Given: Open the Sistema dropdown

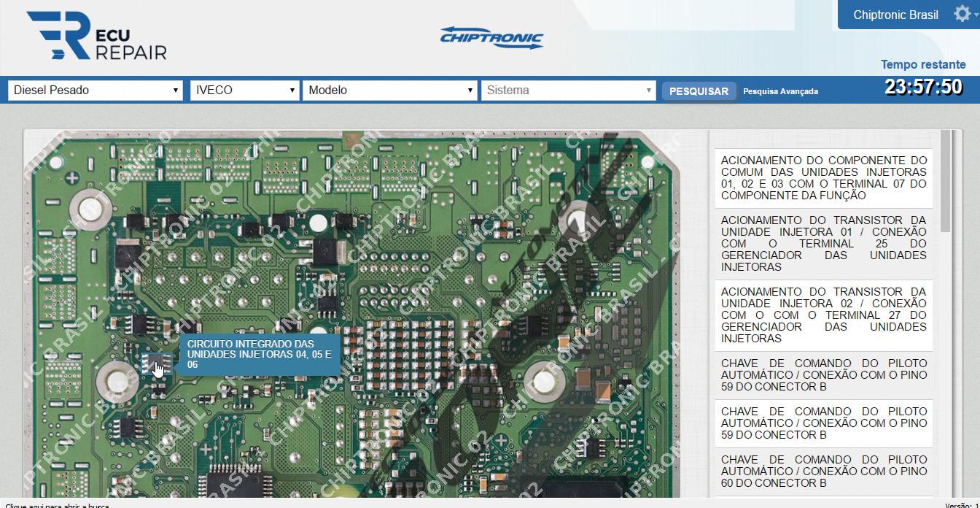Looking at the screenshot, I should [x=569, y=91].
